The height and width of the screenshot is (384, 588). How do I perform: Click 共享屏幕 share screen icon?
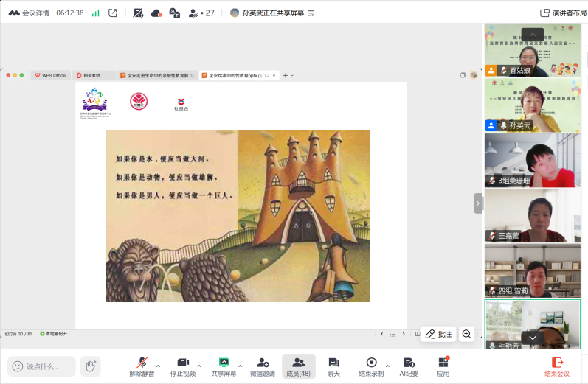[224, 366]
